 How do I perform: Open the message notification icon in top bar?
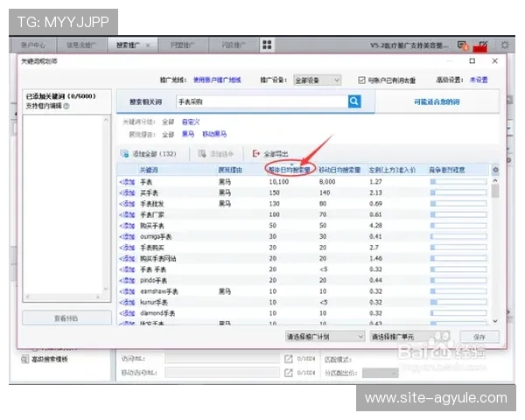463,45
